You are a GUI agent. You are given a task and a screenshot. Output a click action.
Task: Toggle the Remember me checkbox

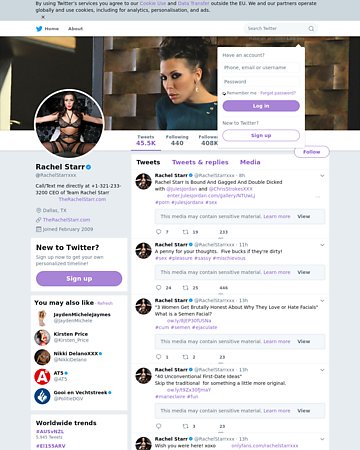(x=224, y=93)
